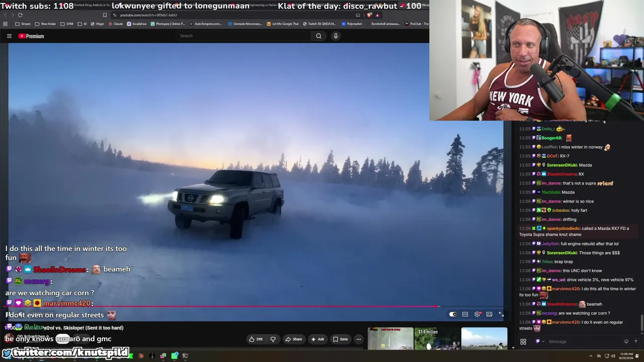Open the Twitch EB QHD bookmark
The width and height of the screenshot is (644, 362).
tap(319, 24)
